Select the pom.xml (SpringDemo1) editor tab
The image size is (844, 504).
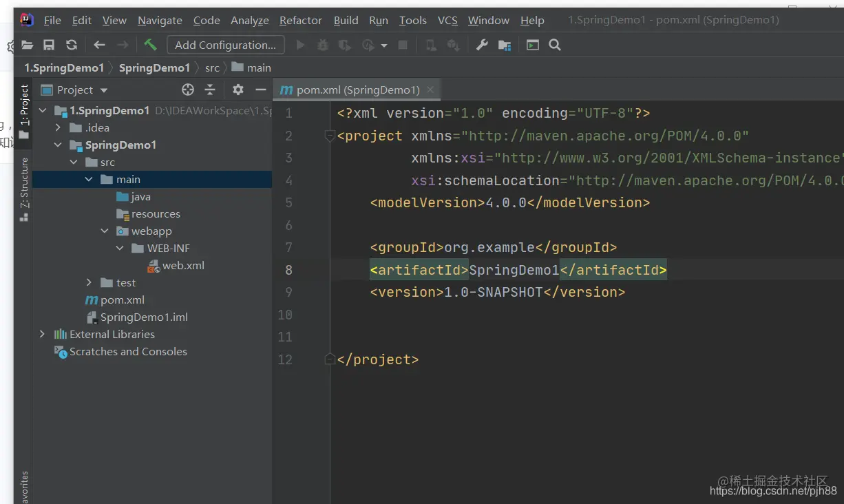tap(358, 90)
